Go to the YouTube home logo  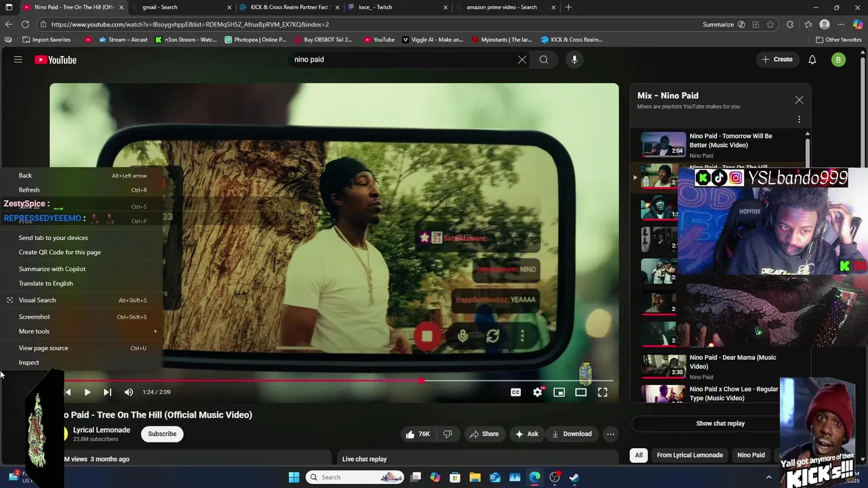pos(56,60)
